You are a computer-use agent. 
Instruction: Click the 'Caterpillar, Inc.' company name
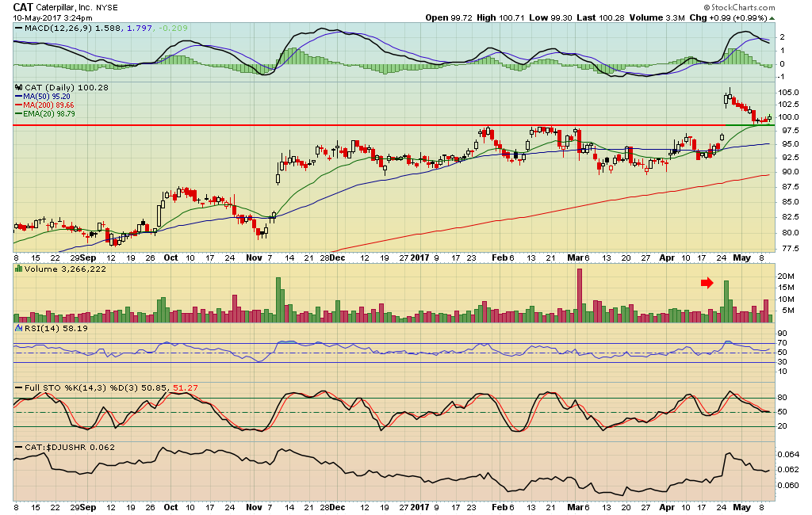point(64,7)
